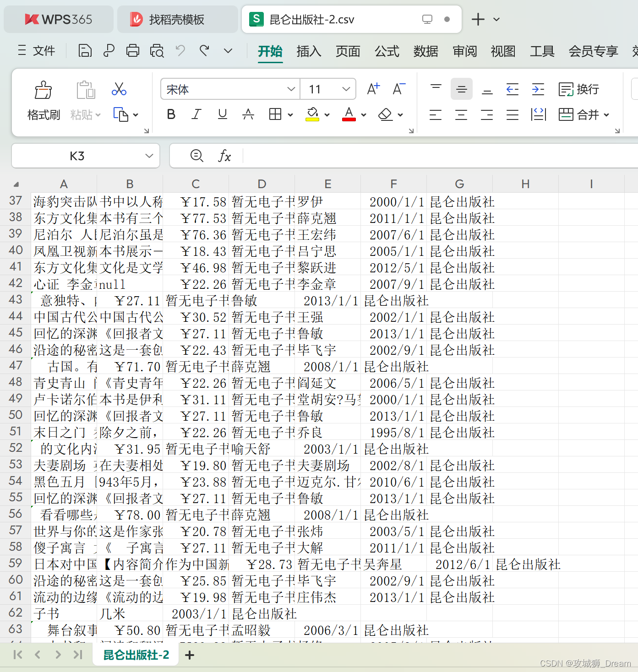Click the select-all corner triangle
638x672 pixels.
(16, 184)
